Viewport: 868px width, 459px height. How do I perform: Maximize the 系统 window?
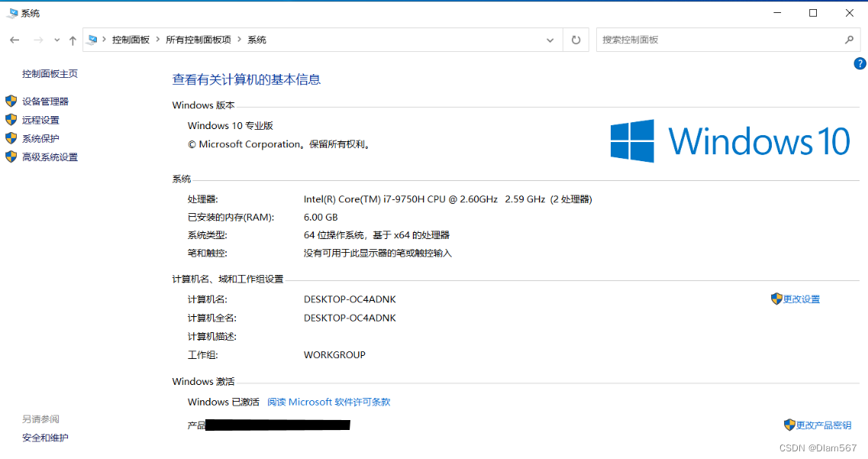[813, 13]
